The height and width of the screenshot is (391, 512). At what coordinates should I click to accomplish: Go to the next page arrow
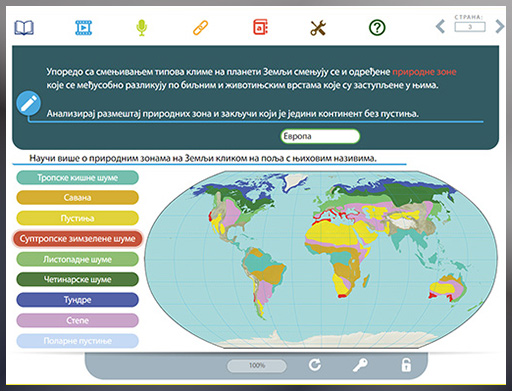pyautogui.click(x=499, y=26)
